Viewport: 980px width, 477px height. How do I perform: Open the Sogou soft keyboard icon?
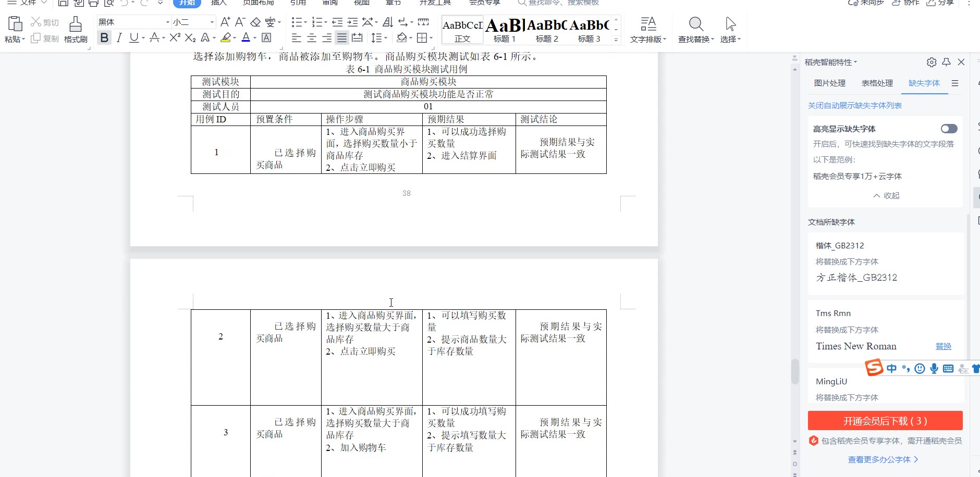[948, 369]
